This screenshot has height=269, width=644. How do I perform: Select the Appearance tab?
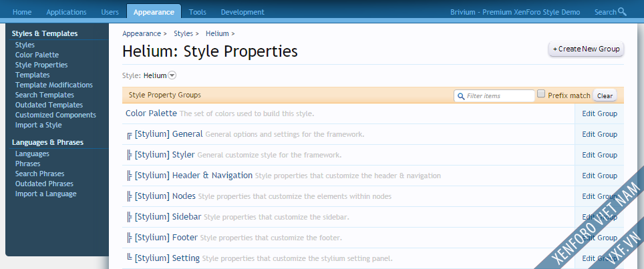(154, 12)
